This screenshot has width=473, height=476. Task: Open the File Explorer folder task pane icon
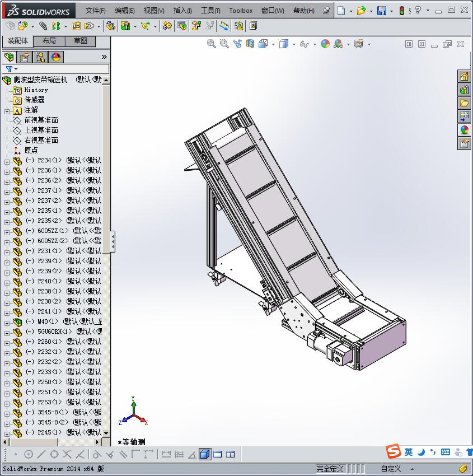[464, 103]
